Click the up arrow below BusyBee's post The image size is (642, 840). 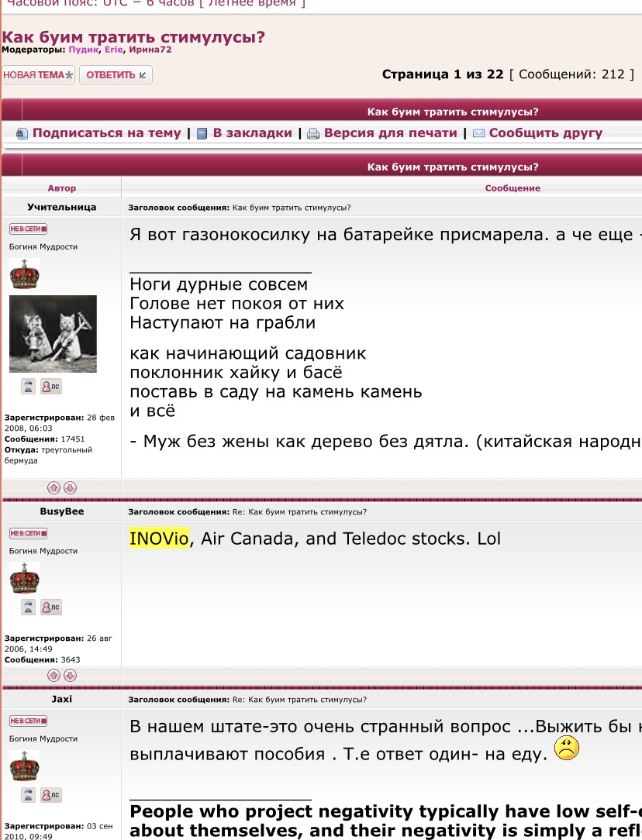pos(53,676)
